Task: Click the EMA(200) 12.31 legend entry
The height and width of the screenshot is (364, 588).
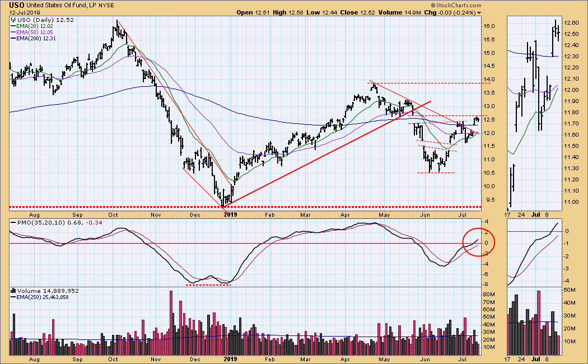Action: pyautogui.click(x=36, y=38)
